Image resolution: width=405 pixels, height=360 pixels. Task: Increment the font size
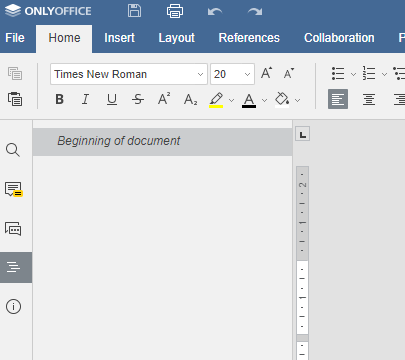(x=266, y=73)
